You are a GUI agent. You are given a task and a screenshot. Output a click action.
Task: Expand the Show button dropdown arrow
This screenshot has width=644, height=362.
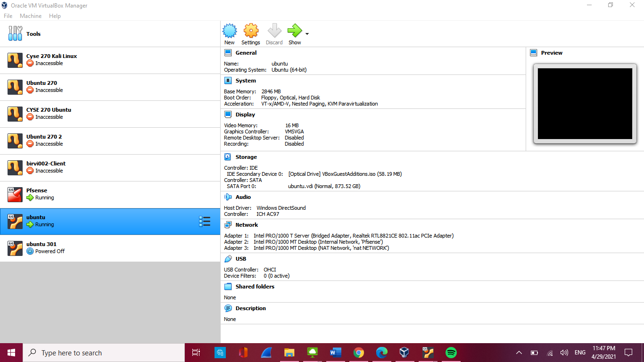(307, 34)
